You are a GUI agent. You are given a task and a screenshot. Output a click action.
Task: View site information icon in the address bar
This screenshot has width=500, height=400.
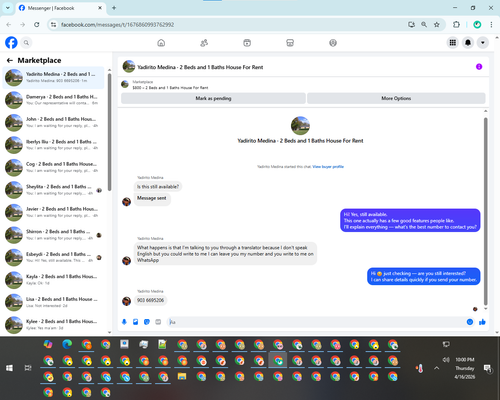(x=53, y=24)
